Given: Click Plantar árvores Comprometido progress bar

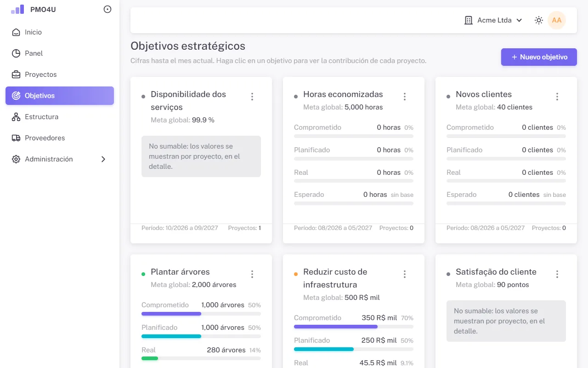Looking at the screenshot, I should 201,314.
